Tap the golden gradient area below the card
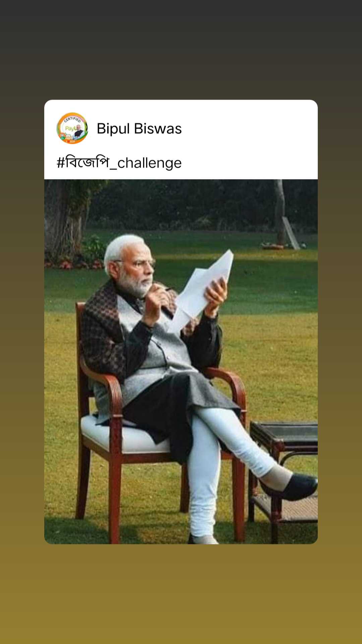The height and width of the screenshot is (644, 362). [x=181, y=594]
